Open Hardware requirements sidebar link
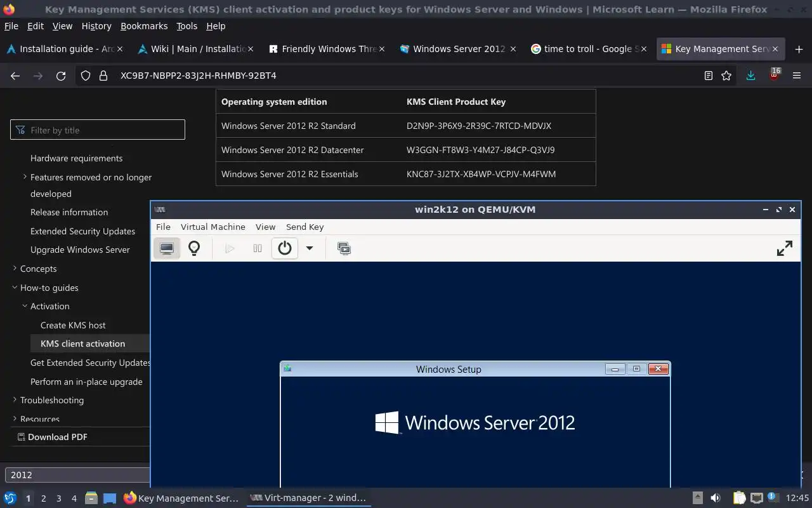This screenshot has width=812, height=508. tap(76, 158)
